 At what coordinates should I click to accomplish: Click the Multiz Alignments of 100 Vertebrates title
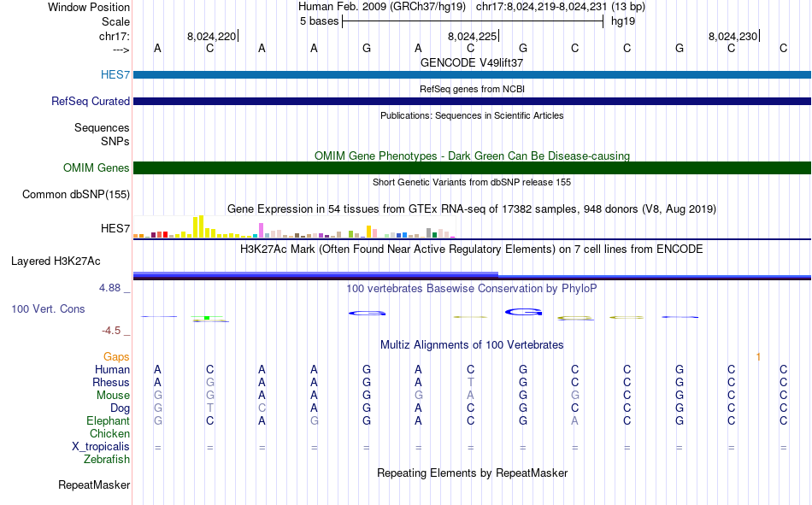472,345
